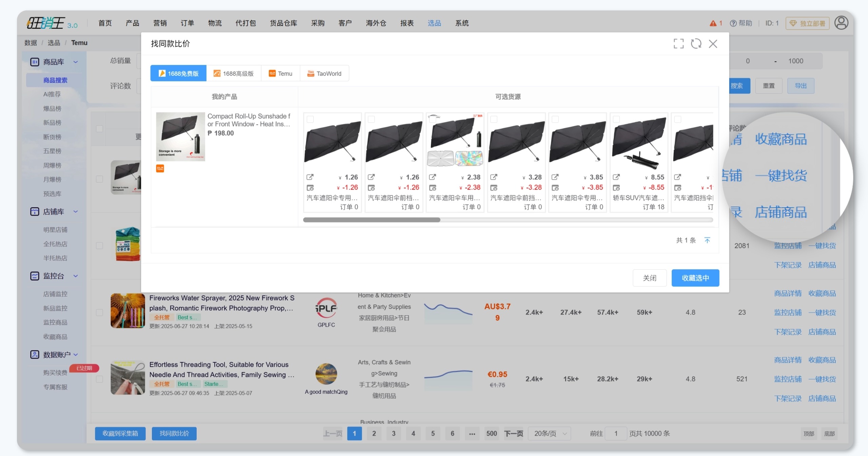Check the checkbox on the first ¥1.26 sunshade card
Viewport: 868px width, 456px height.
coord(310,119)
